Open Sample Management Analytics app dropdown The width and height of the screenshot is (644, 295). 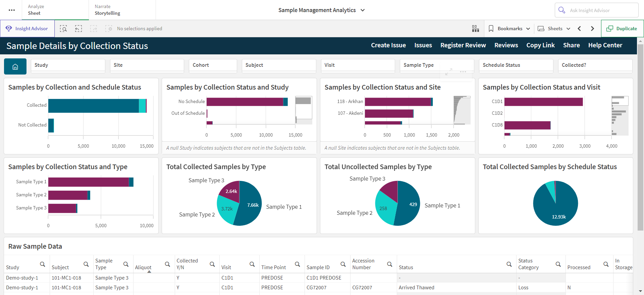click(x=321, y=10)
